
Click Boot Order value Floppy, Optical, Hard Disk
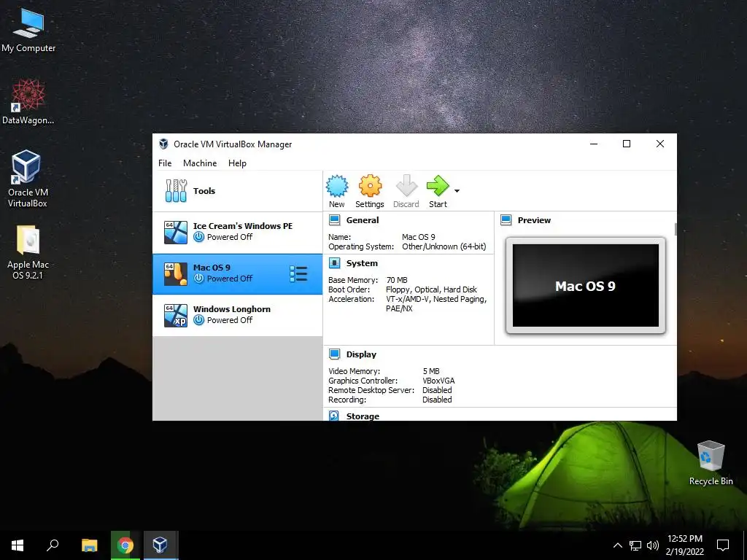click(x=431, y=289)
